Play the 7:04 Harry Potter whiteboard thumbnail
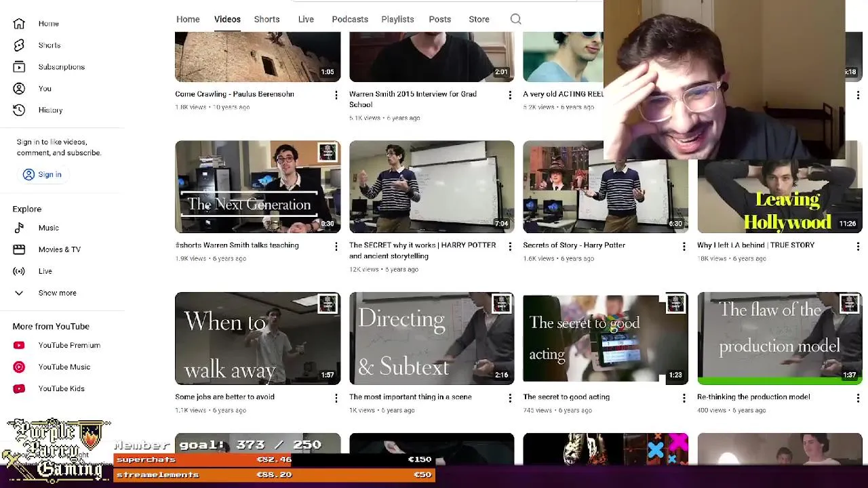 pos(432,187)
